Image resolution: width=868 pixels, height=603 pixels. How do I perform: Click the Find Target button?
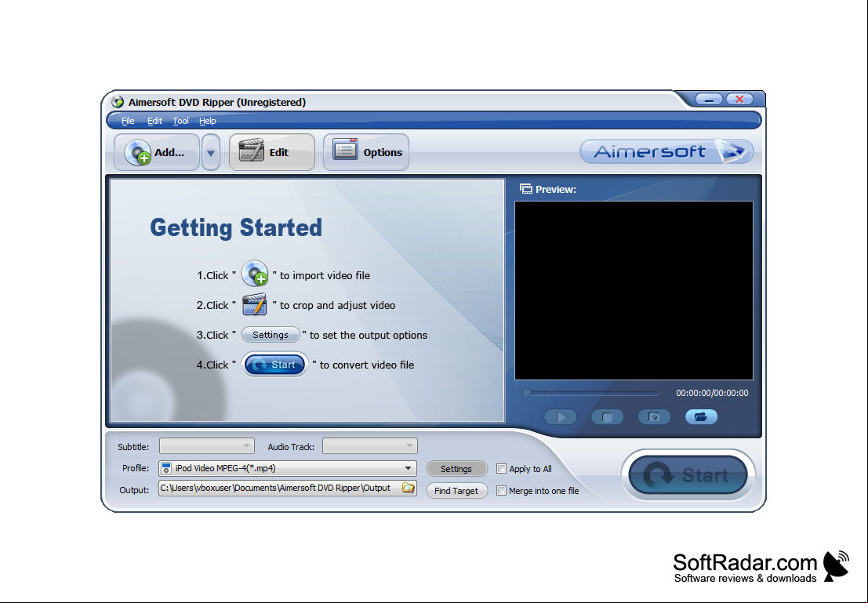point(456,491)
